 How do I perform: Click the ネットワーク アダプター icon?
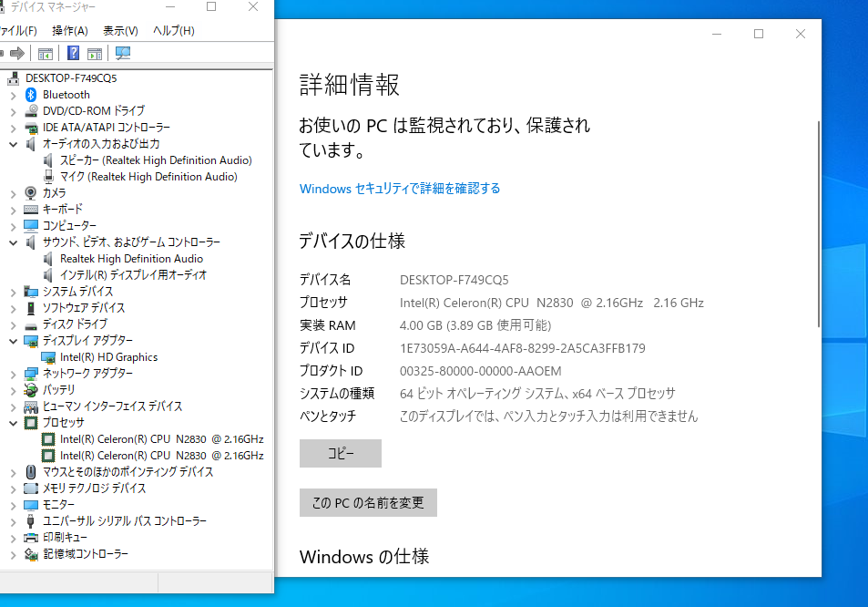pos(31,374)
